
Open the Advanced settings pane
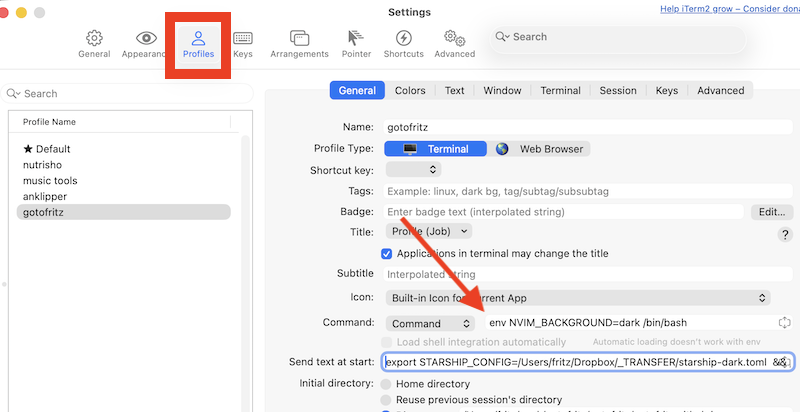[455, 44]
